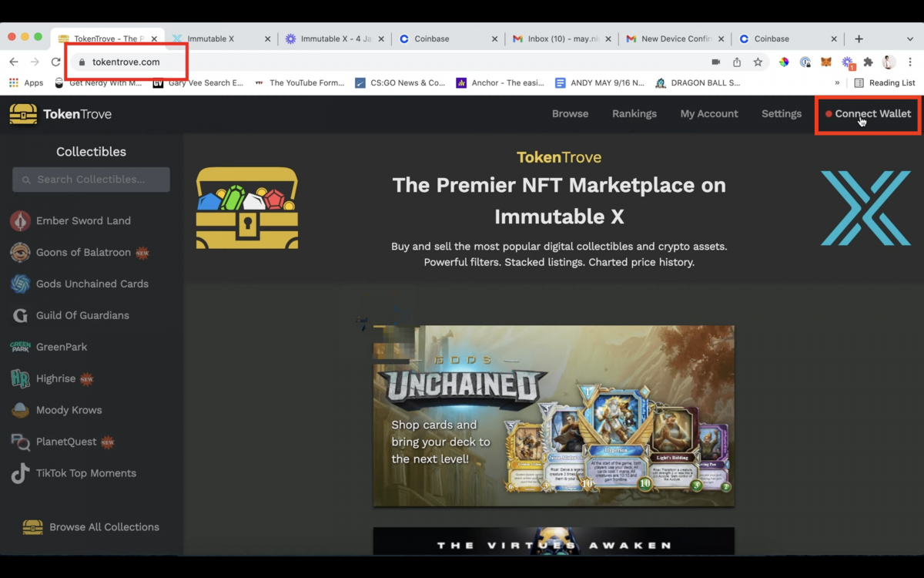
Task: Click Connect Wallet button
Action: 868,113
